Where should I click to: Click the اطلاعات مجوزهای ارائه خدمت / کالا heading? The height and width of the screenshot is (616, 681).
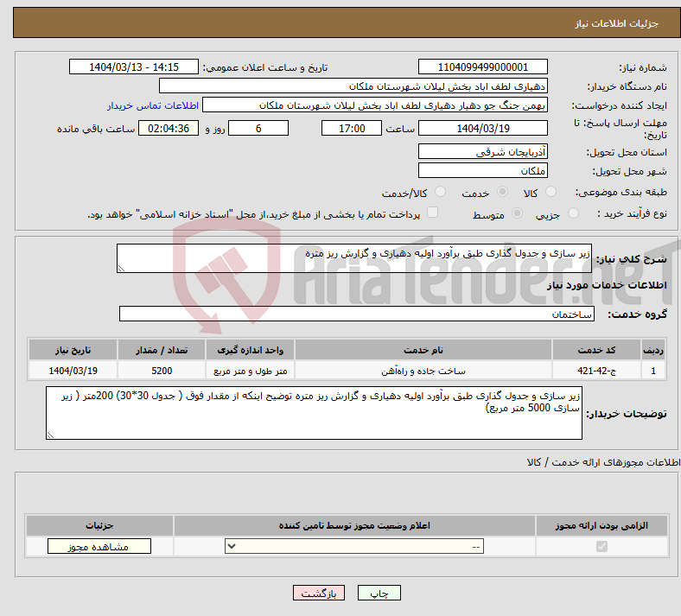click(x=604, y=462)
